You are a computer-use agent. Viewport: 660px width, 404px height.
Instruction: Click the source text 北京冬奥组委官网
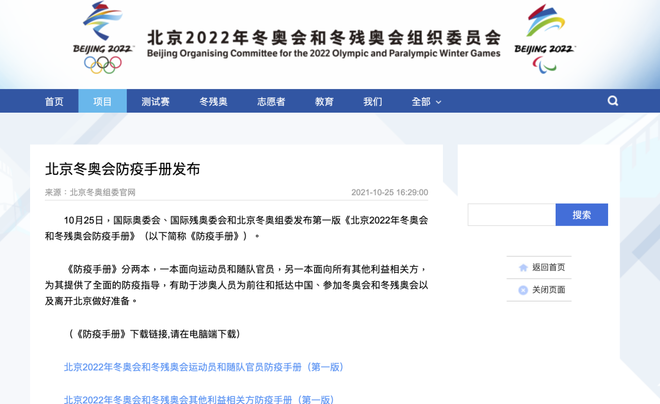tap(102, 192)
